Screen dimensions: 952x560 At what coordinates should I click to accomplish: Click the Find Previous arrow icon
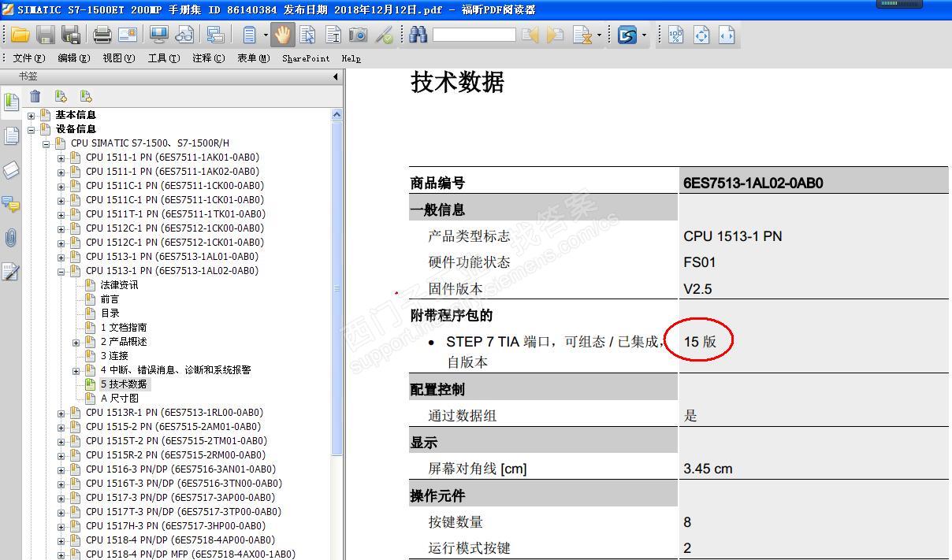click(x=530, y=35)
